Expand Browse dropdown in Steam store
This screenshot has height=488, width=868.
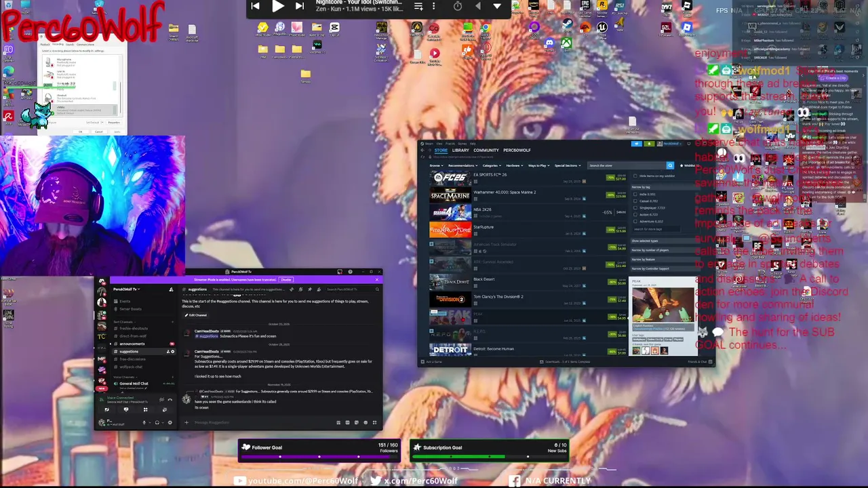(x=436, y=165)
